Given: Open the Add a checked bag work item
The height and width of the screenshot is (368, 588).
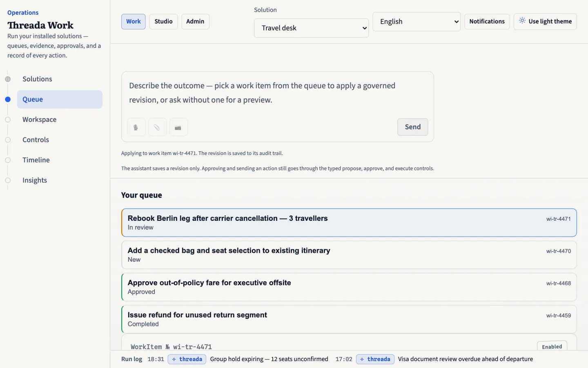Looking at the screenshot, I should [x=349, y=255].
